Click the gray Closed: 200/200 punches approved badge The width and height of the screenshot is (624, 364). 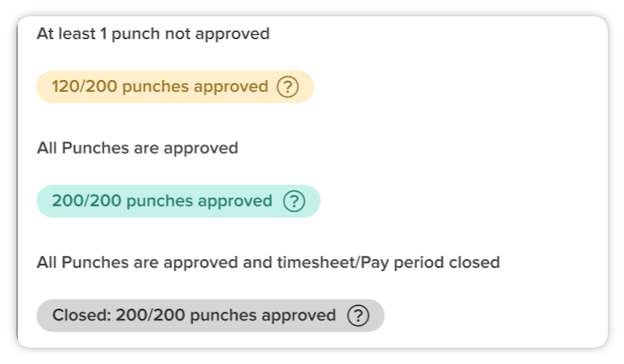click(211, 316)
